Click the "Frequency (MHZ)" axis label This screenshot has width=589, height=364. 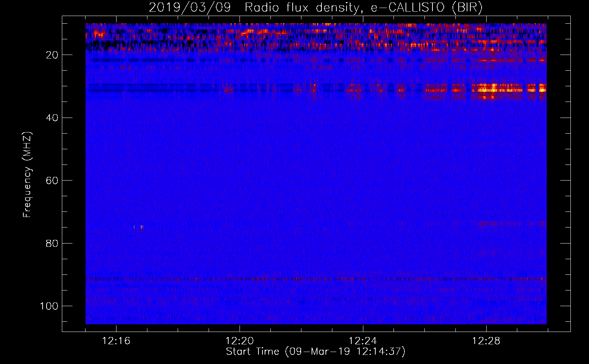27,175
